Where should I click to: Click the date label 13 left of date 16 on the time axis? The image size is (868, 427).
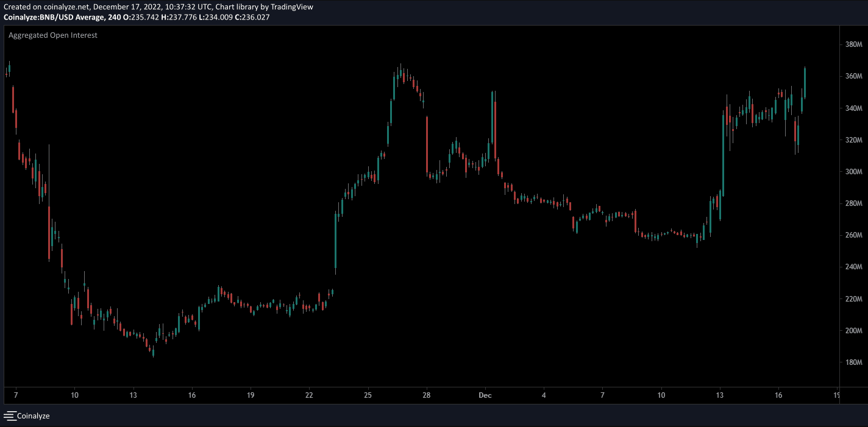[x=133, y=395]
